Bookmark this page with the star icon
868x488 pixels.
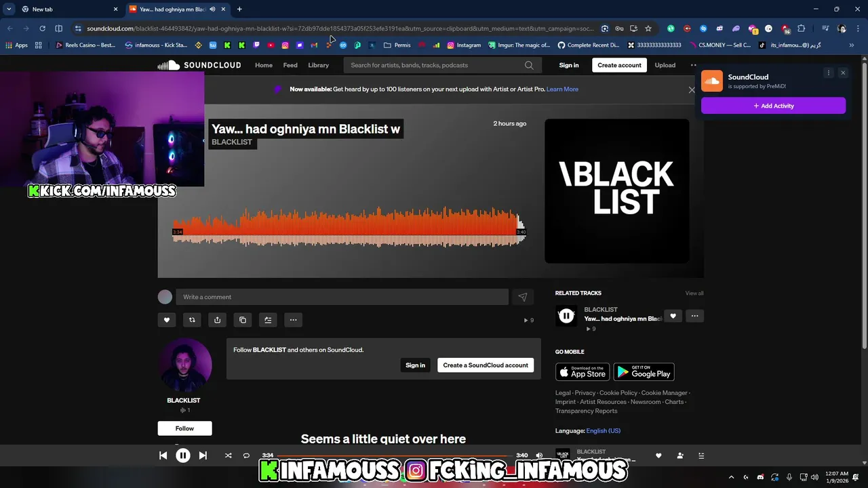click(x=648, y=28)
